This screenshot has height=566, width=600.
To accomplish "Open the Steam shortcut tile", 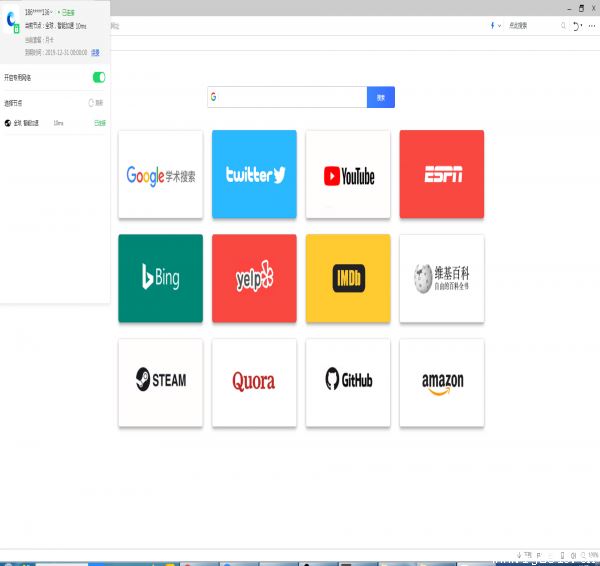I will (x=160, y=382).
